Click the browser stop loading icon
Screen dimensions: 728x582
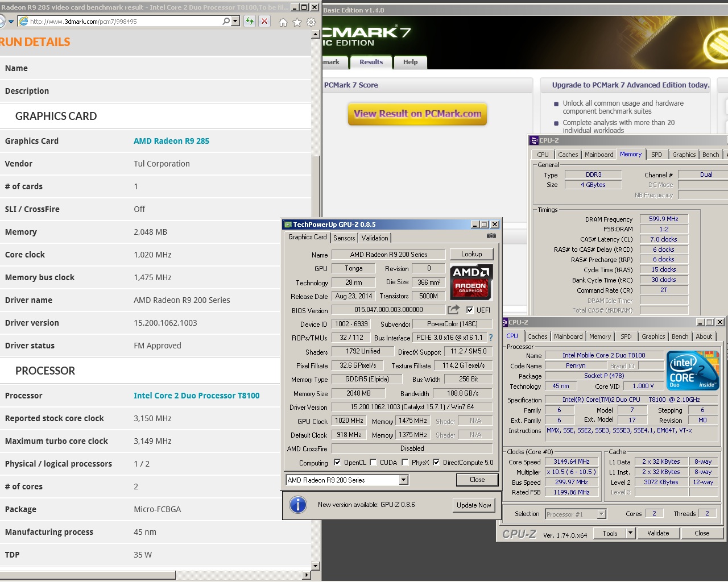[x=264, y=22]
